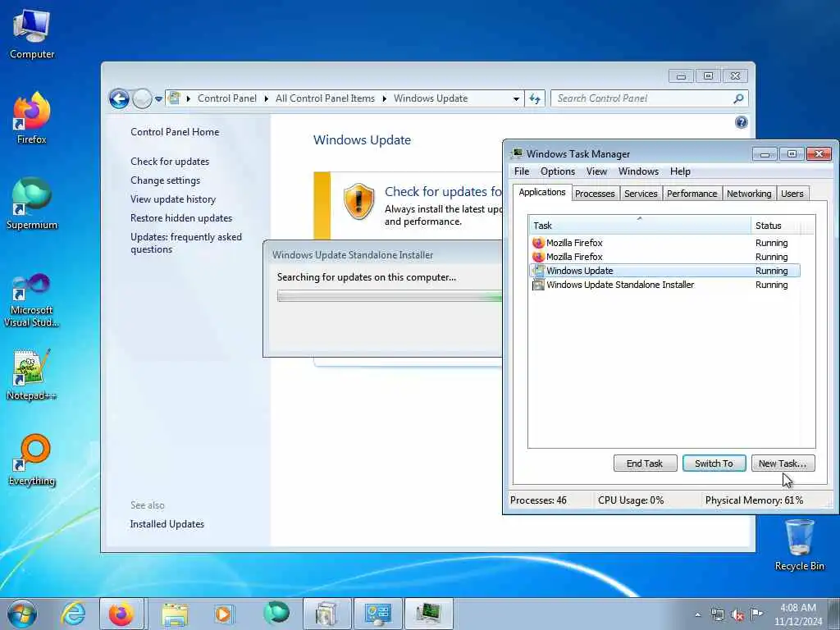
Task: Switch to the Networking tab
Action: coord(749,194)
